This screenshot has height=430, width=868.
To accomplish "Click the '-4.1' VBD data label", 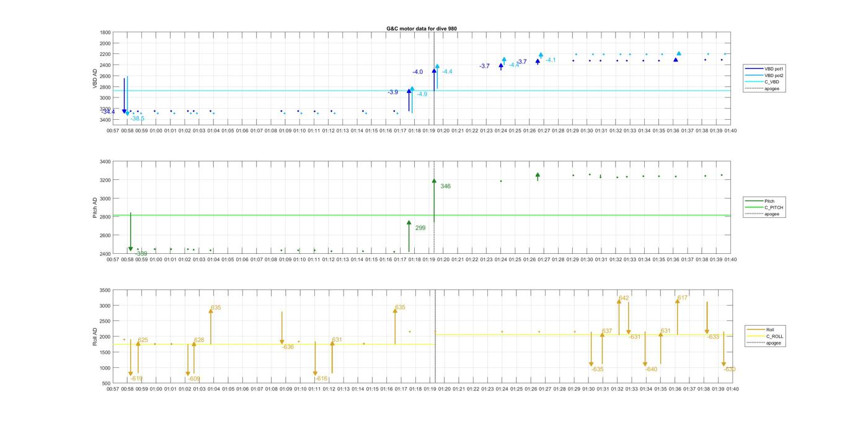I will 551,60.
